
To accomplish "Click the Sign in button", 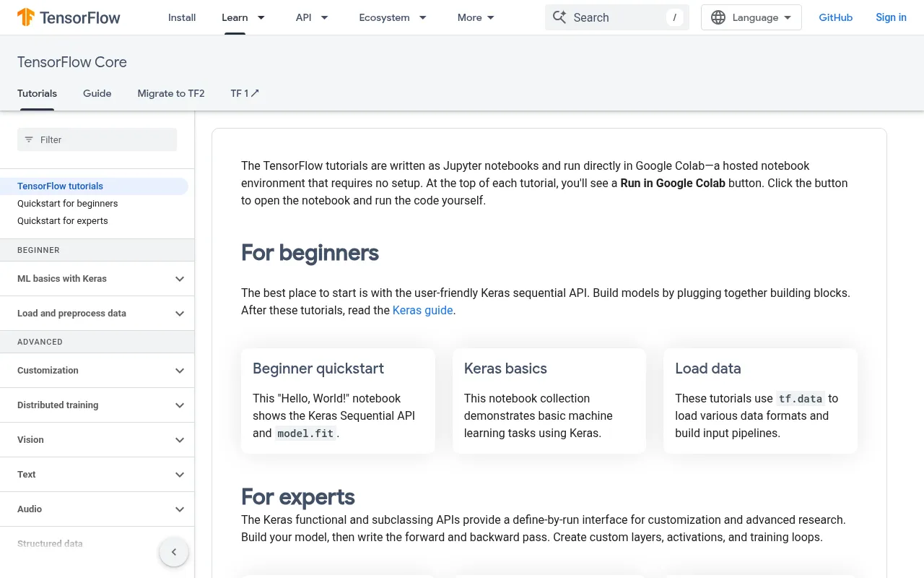I will (x=891, y=17).
